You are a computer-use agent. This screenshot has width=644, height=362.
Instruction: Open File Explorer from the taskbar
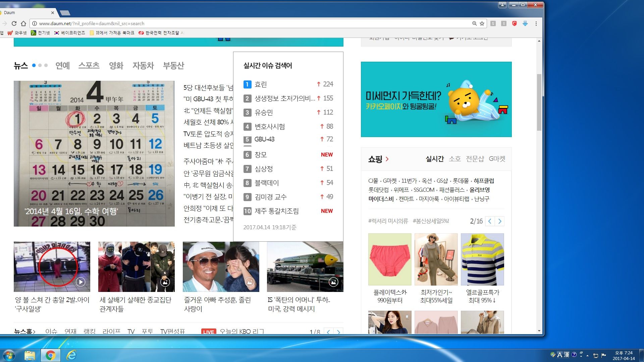pyautogui.click(x=30, y=355)
